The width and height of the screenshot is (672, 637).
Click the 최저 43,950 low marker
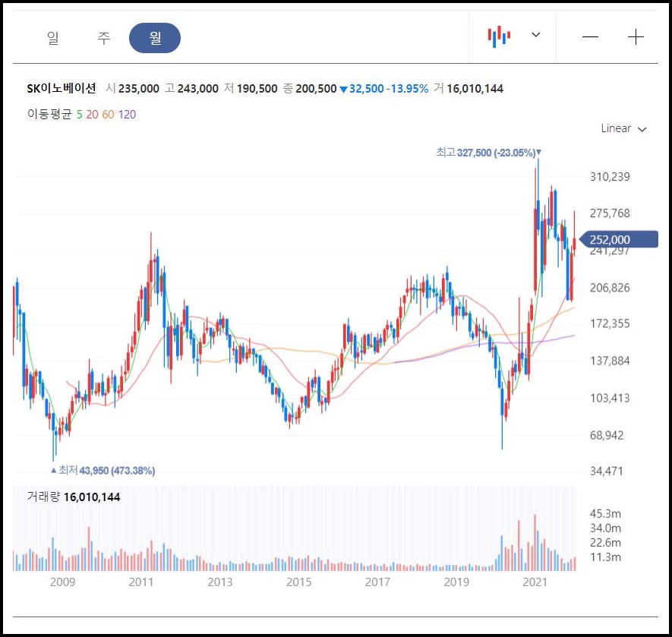click(103, 471)
